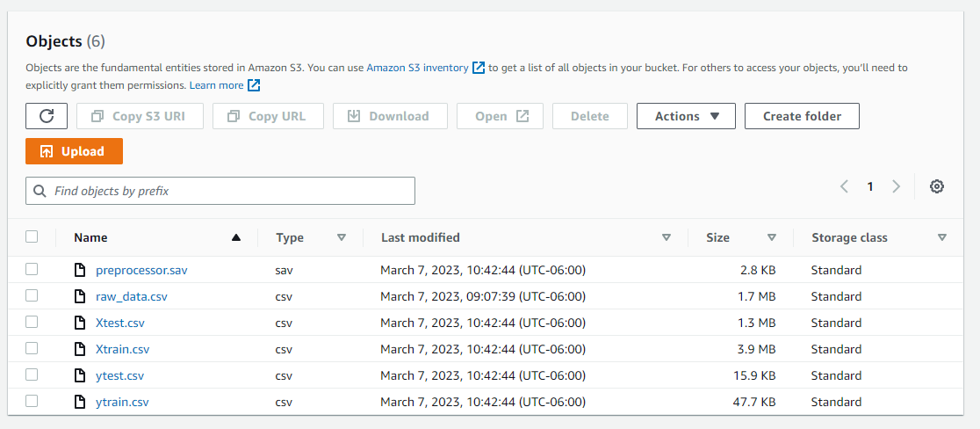Sort by Last modified column header

click(x=420, y=237)
